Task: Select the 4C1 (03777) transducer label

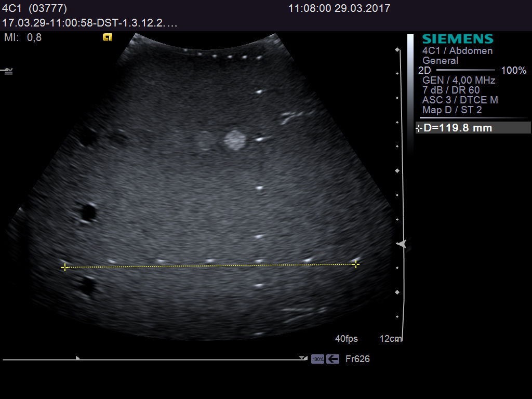Action: tap(33, 8)
